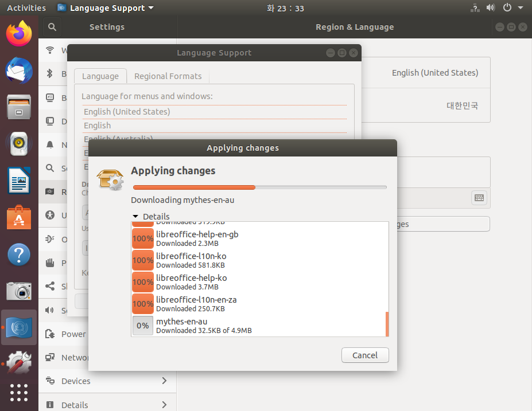
Task: Expand the Devices row chevron
Action: click(165, 381)
